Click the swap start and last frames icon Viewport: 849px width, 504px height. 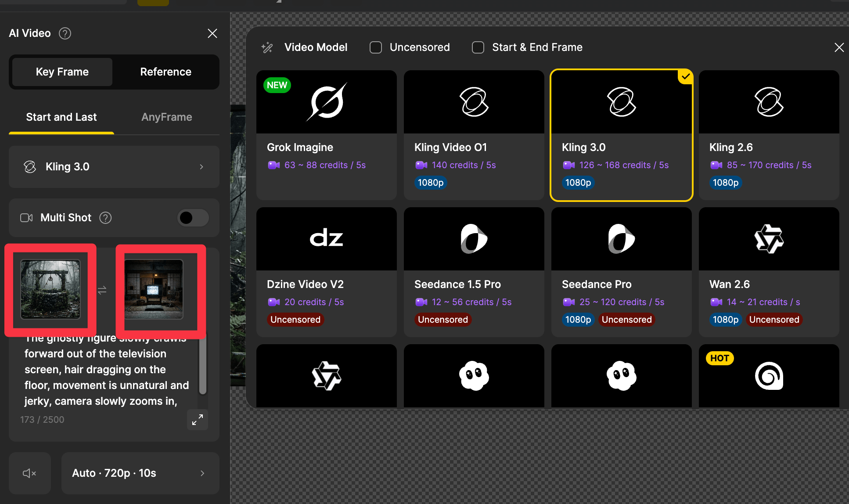click(x=102, y=290)
